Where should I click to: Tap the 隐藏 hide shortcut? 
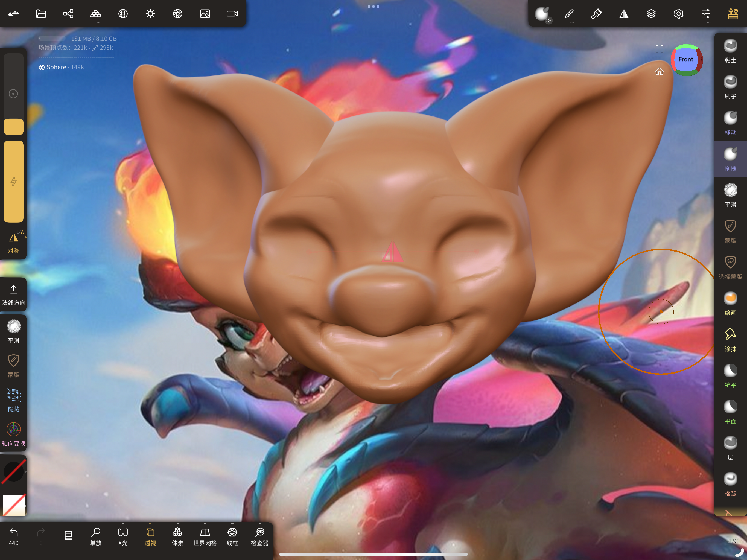pyautogui.click(x=13, y=401)
